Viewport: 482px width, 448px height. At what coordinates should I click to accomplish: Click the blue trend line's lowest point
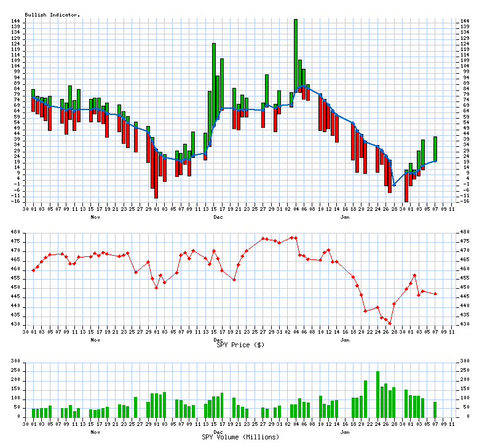pos(394,184)
